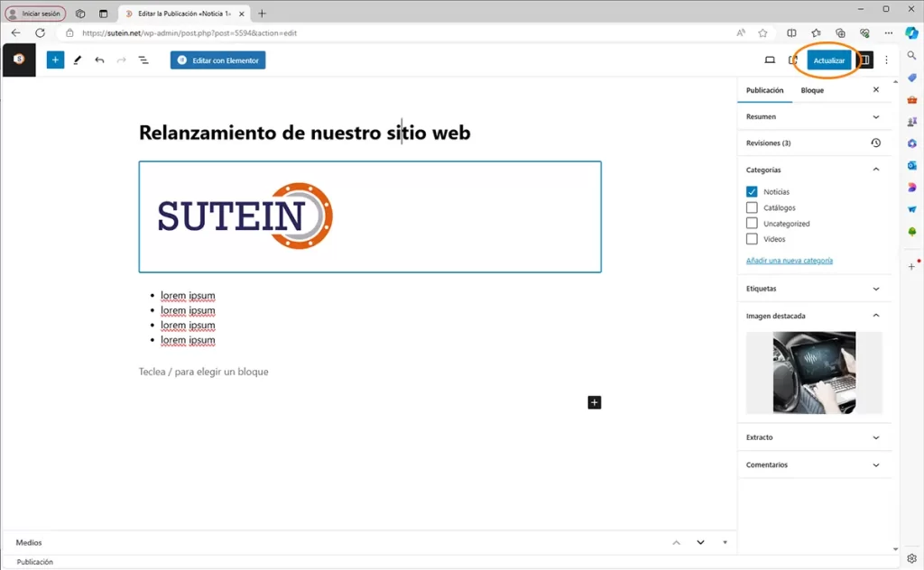Screen dimensions: 924x570
Task: Uncheck the Noticias category
Action: [x=752, y=192]
